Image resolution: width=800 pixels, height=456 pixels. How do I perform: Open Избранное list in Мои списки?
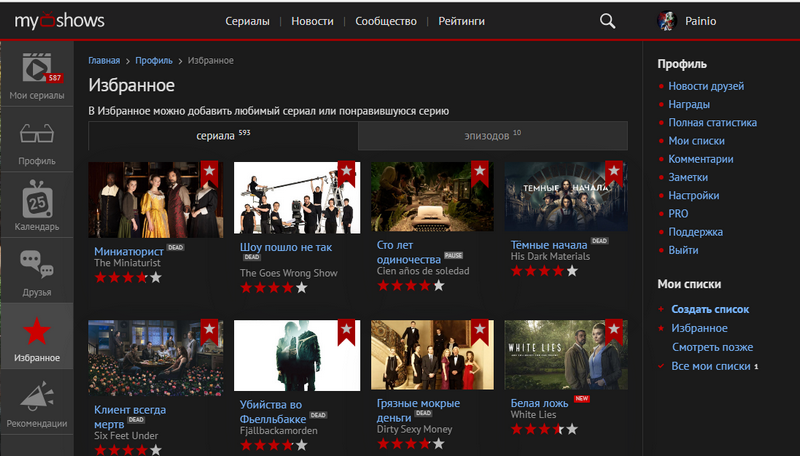coord(699,328)
